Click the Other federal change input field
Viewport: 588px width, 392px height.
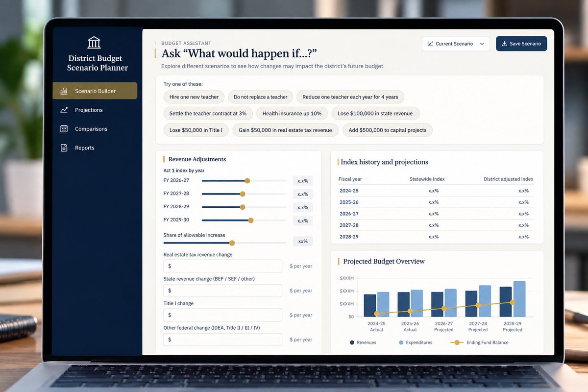[223, 340]
